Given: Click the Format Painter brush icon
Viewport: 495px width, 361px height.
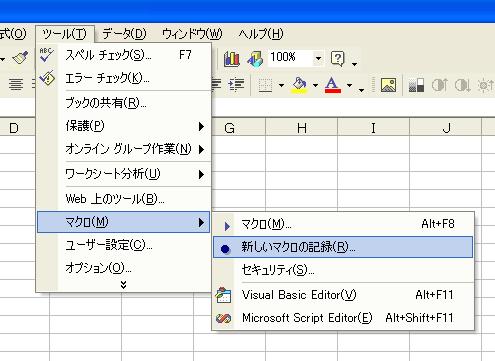Looking at the screenshot, I should (x=20, y=58).
